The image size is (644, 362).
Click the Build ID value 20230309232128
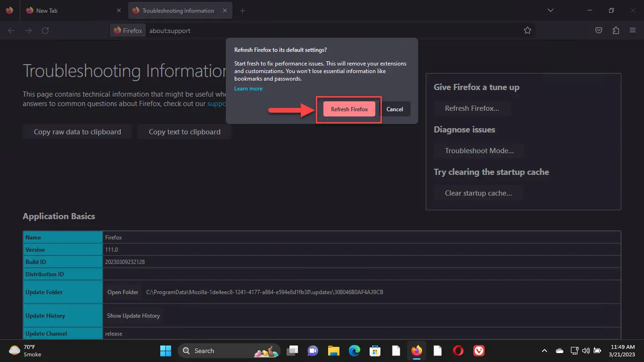125,262
